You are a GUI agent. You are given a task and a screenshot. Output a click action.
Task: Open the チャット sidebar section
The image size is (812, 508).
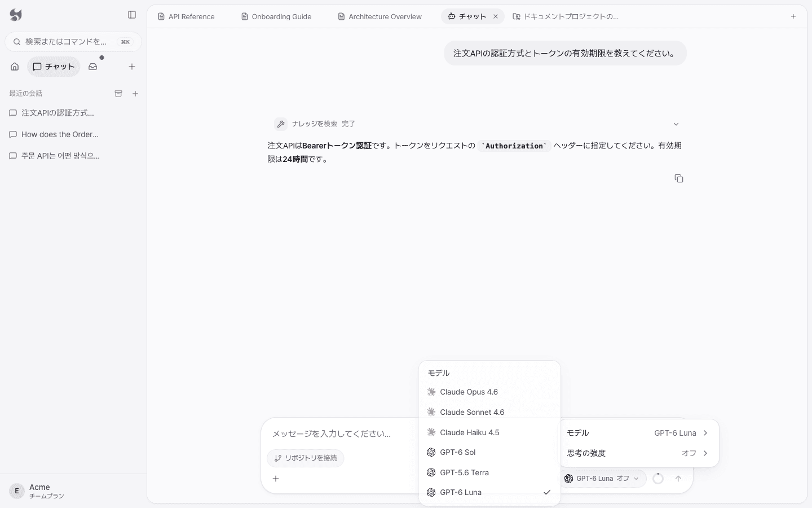[x=54, y=67]
